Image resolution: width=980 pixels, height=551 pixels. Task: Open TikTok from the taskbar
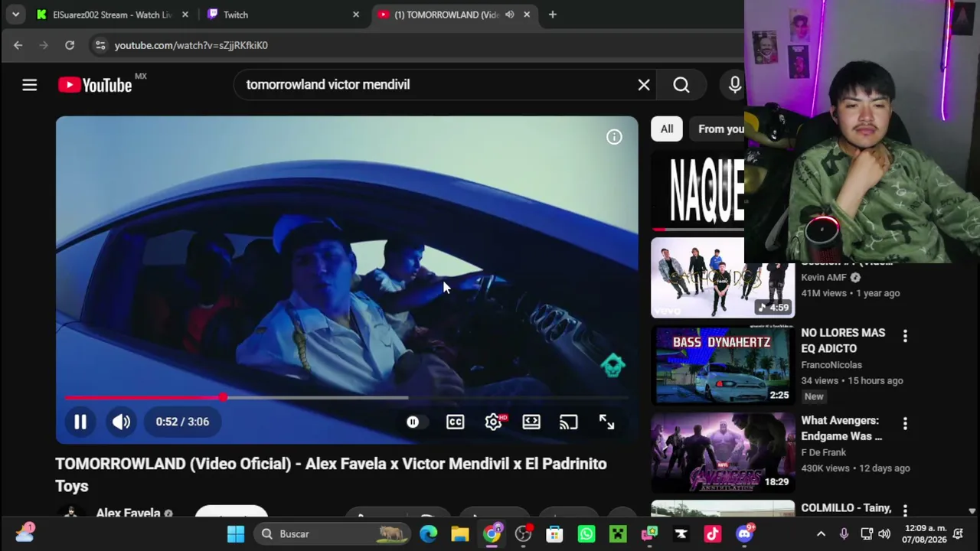pyautogui.click(x=713, y=534)
